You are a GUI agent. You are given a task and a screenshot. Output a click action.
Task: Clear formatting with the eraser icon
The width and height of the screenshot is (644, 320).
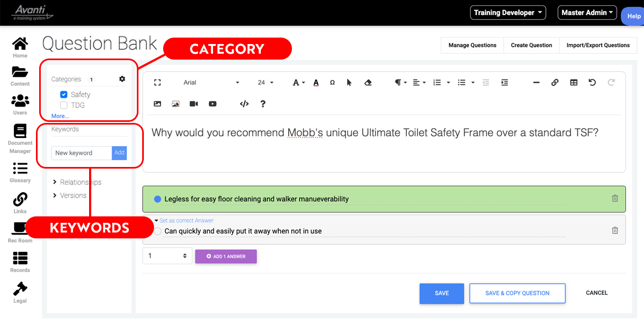tap(368, 82)
